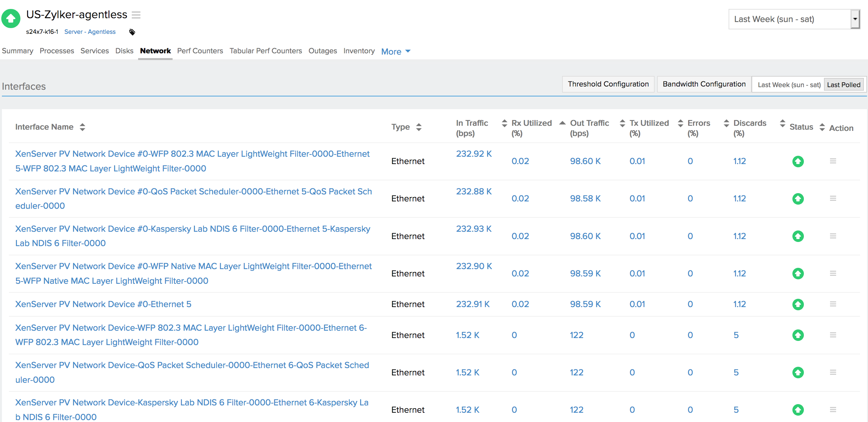Screen dimensions: 868x422
Task: Click the Server - Agentless link
Action: [90, 32]
